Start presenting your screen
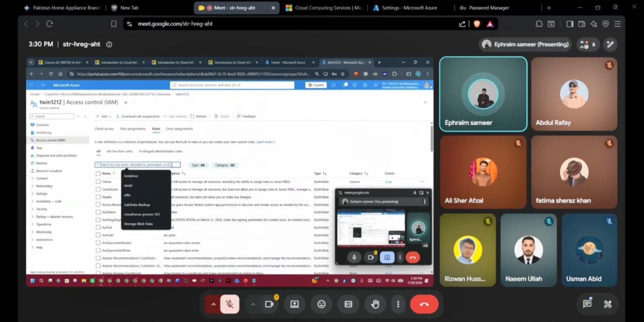 pos(295,304)
